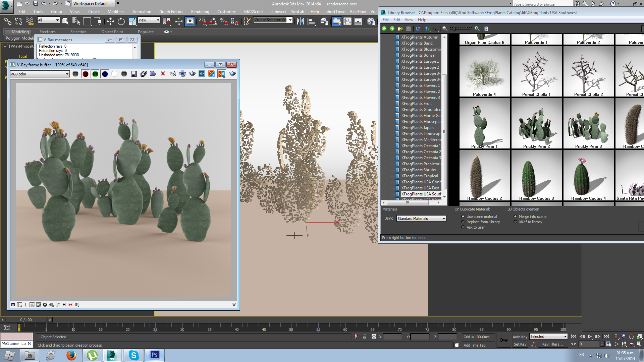The height and width of the screenshot is (362, 644).
Task: Toggle the Set Key mode
Action: coord(520,344)
